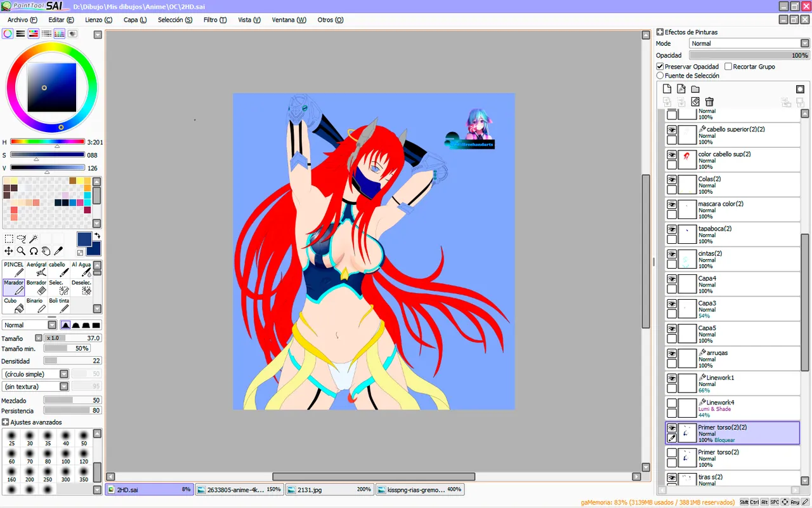Viewport: 812px width, 508px height.
Task: Open the (sin textura) texture dropdown
Action: 36,386
